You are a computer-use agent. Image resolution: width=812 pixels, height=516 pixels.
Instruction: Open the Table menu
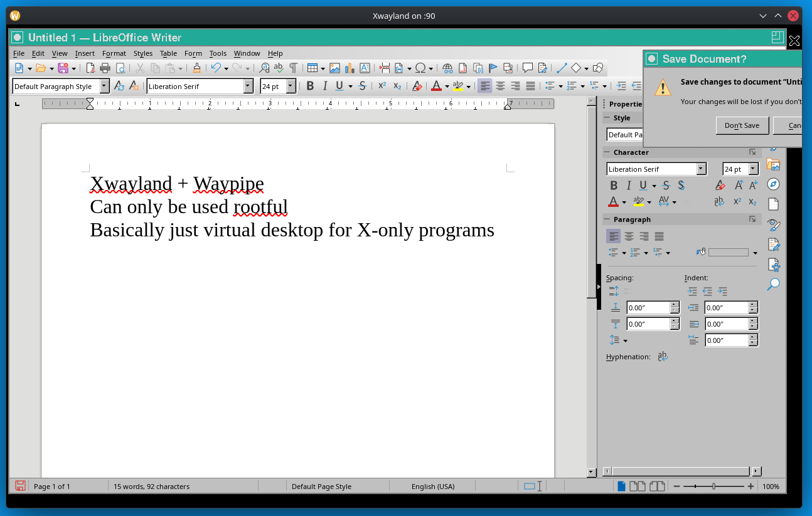pos(168,53)
